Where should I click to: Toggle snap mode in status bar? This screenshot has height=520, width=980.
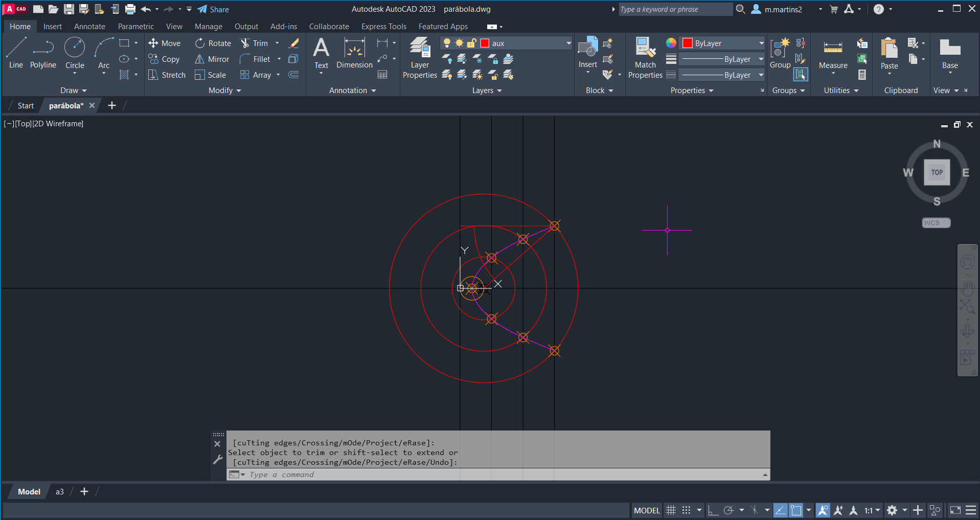click(687, 510)
